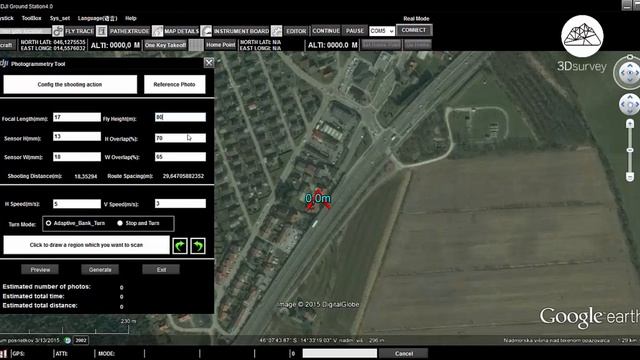Click the red aircraft marker on map
The image size is (640, 360).
coord(318,199)
